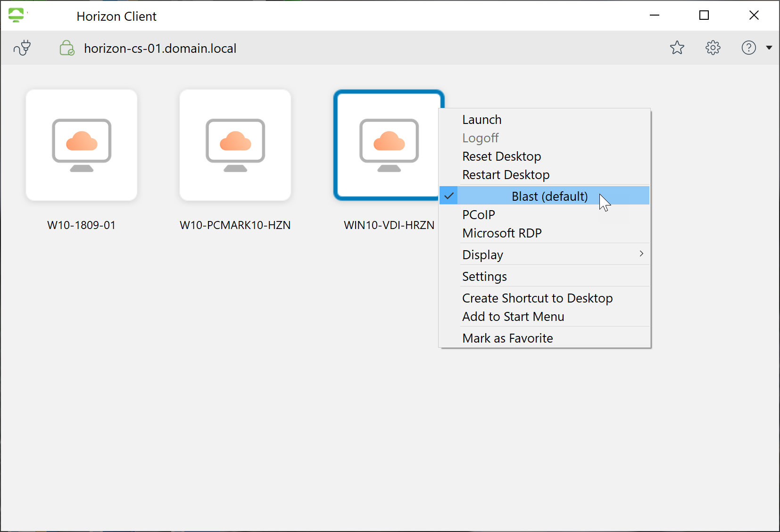Click Create Shortcut to Desktop
The width and height of the screenshot is (780, 532).
[x=537, y=298]
